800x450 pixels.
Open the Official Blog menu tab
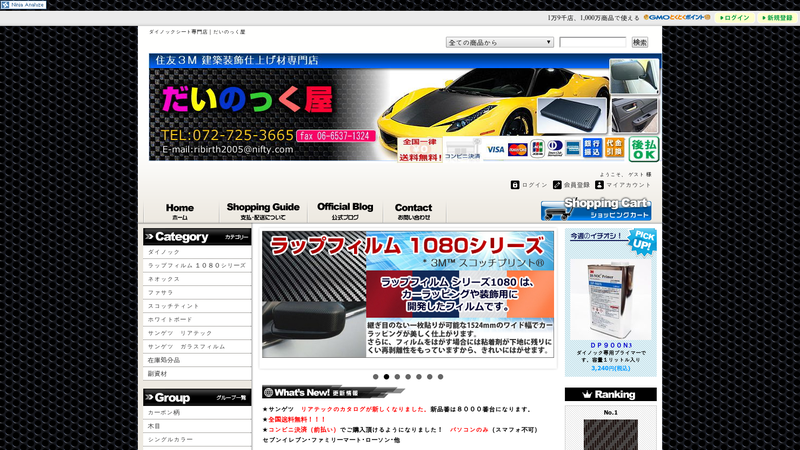tap(345, 211)
